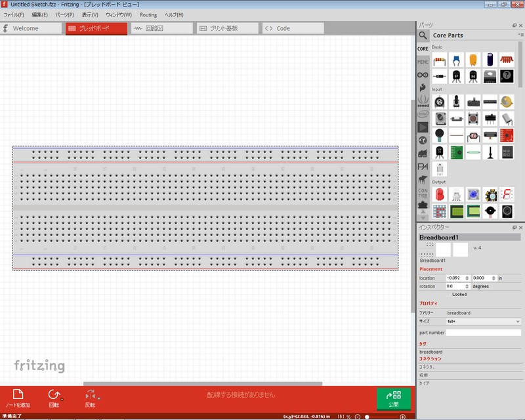Viewport: 525px width, 420px height.
Task: Click the Rotate (回転) tool
Action: click(x=54, y=398)
